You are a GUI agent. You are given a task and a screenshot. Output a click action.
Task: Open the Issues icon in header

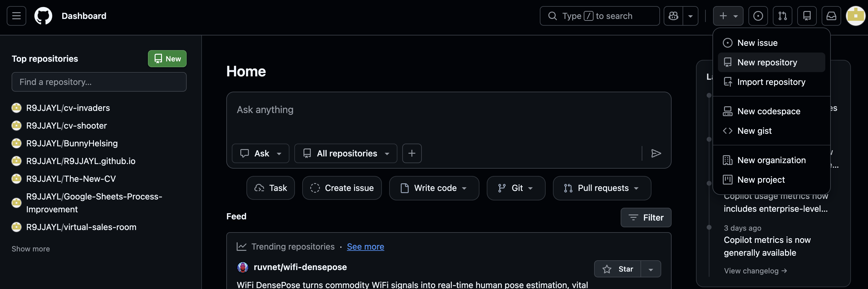tap(758, 16)
